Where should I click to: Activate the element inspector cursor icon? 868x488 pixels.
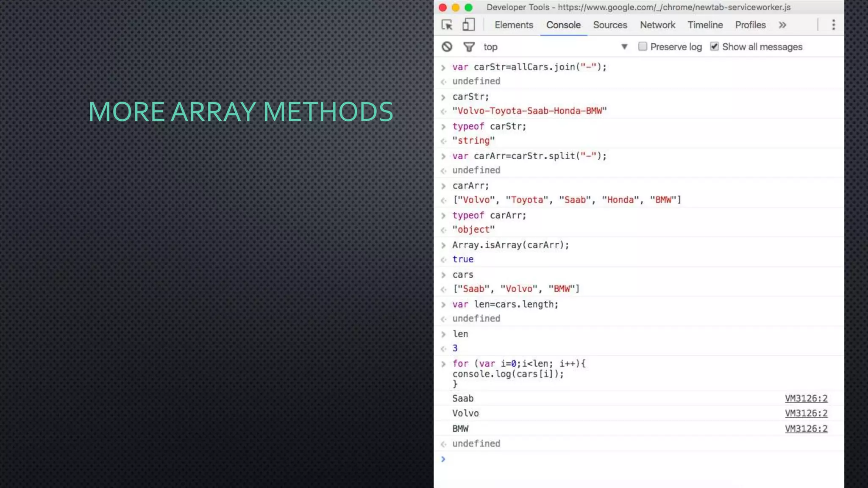pos(447,25)
